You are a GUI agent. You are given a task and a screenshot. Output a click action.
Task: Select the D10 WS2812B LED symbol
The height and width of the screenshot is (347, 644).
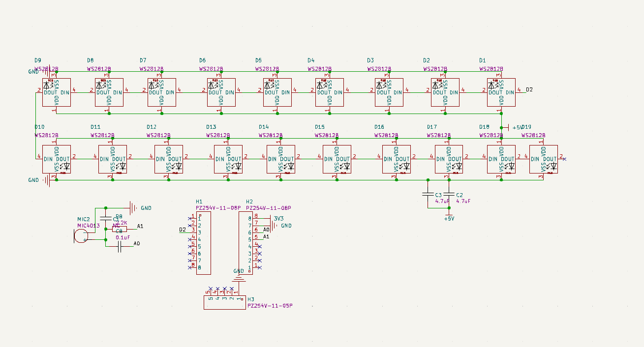[x=56, y=159]
